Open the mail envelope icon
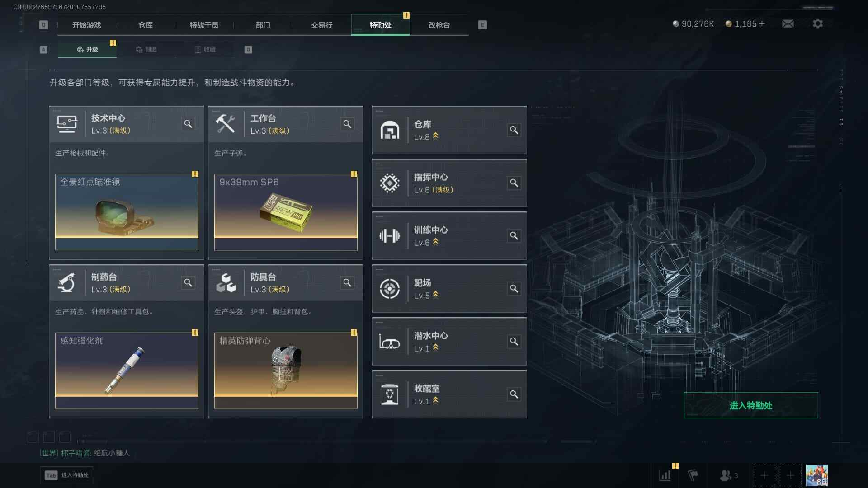 click(788, 23)
